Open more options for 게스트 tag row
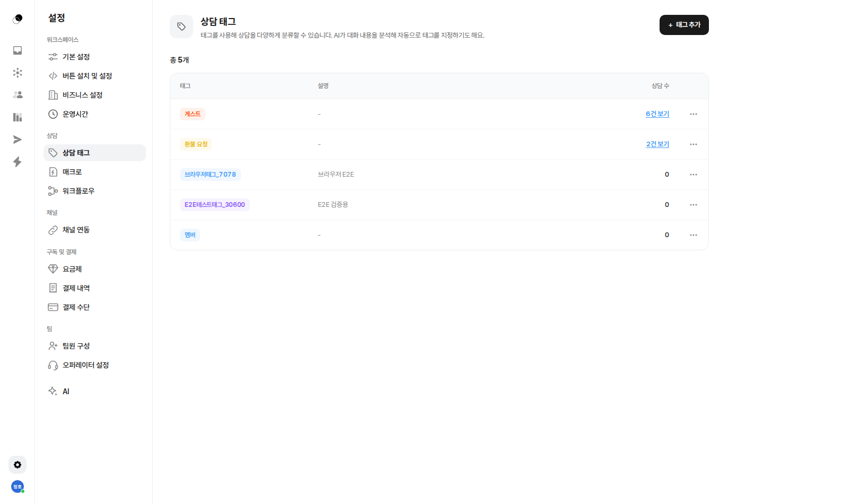Screen dimensions: 849x504 point(694,114)
